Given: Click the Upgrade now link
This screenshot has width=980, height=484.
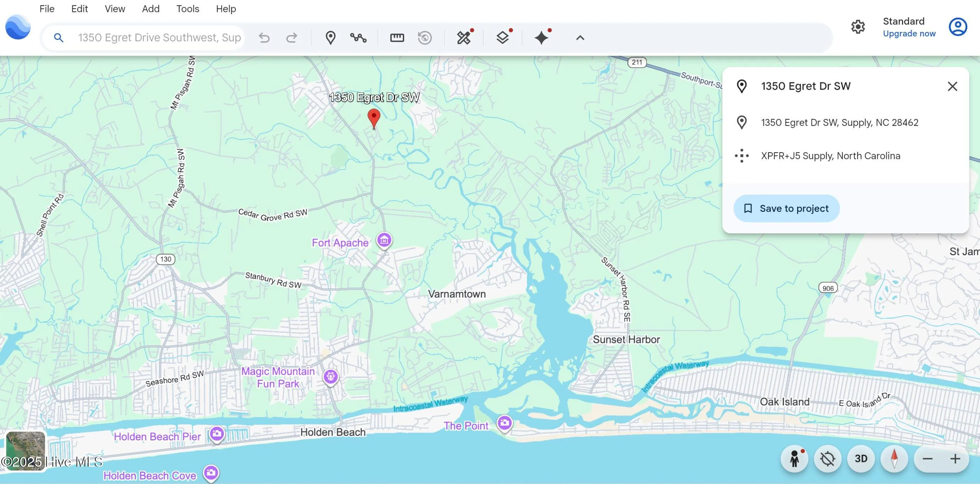Looking at the screenshot, I should pyautogui.click(x=909, y=33).
